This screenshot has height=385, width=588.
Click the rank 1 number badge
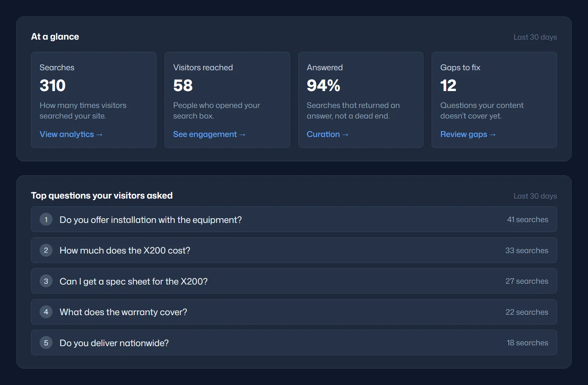tap(46, 219)
